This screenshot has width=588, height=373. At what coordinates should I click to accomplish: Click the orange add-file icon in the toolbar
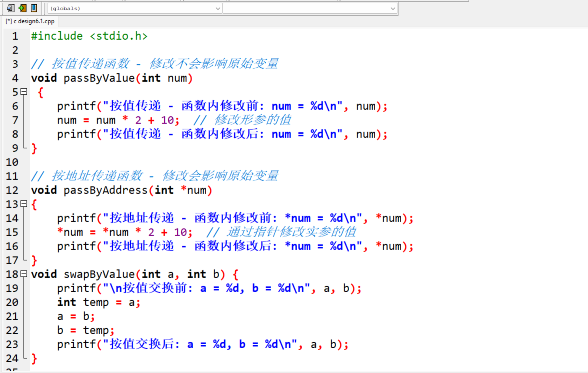[22, 8]
